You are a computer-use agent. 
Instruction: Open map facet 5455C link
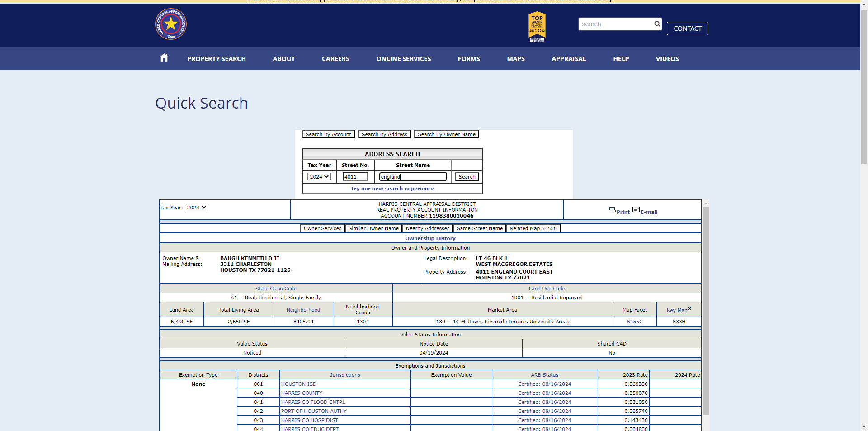pyautogui.click(x=635, y=322)
